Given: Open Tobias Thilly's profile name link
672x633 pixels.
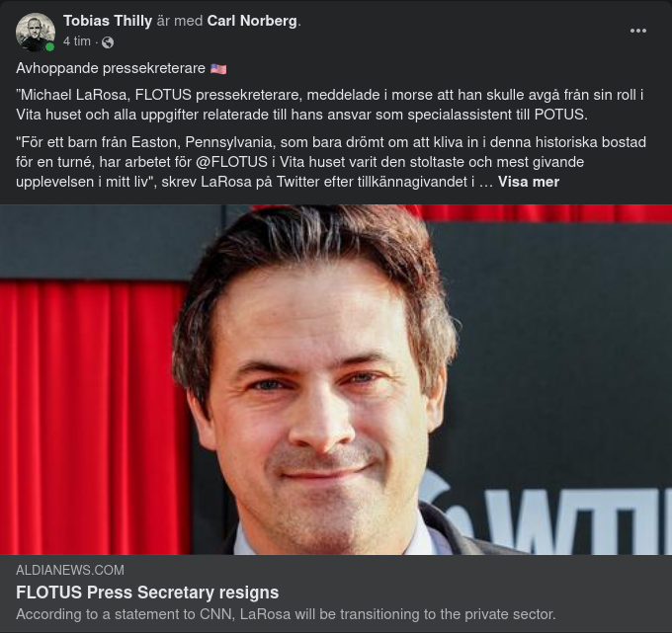Looking at the screenshot, I should 108,21.
